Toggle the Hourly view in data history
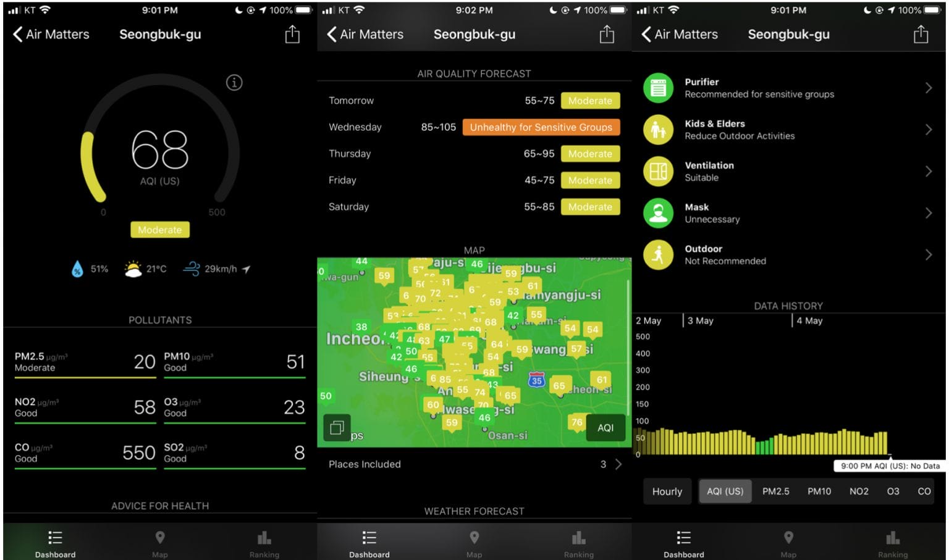This screenshot has height=560, width=949. 667,491
